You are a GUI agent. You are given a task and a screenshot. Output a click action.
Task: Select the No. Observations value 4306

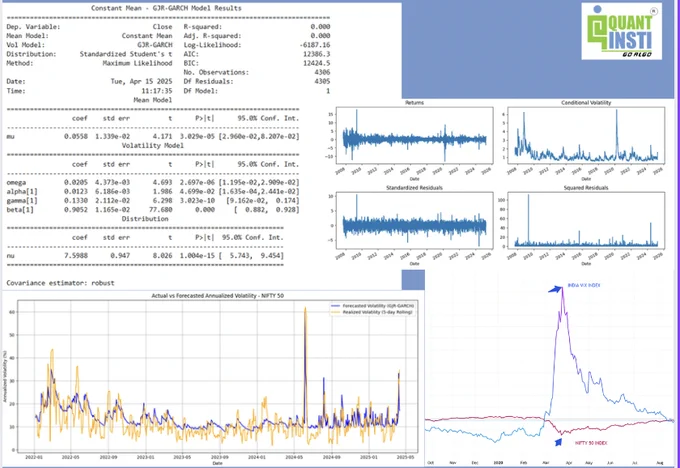pos(322,72)
